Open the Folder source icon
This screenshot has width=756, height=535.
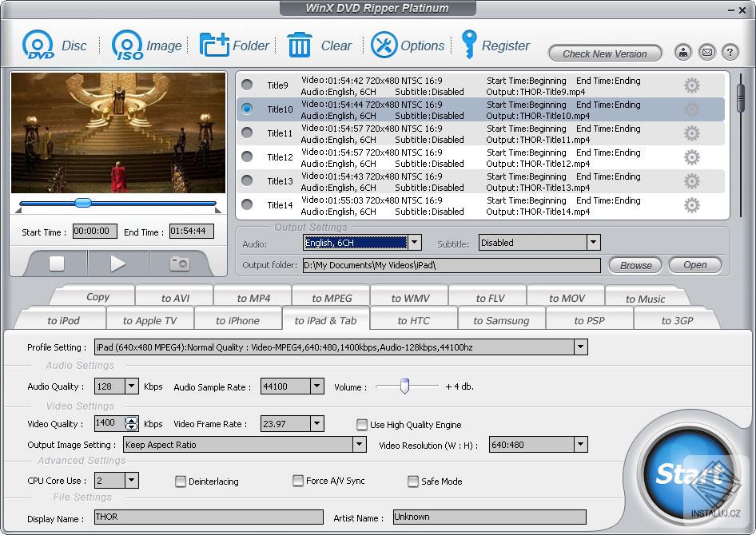214,46
